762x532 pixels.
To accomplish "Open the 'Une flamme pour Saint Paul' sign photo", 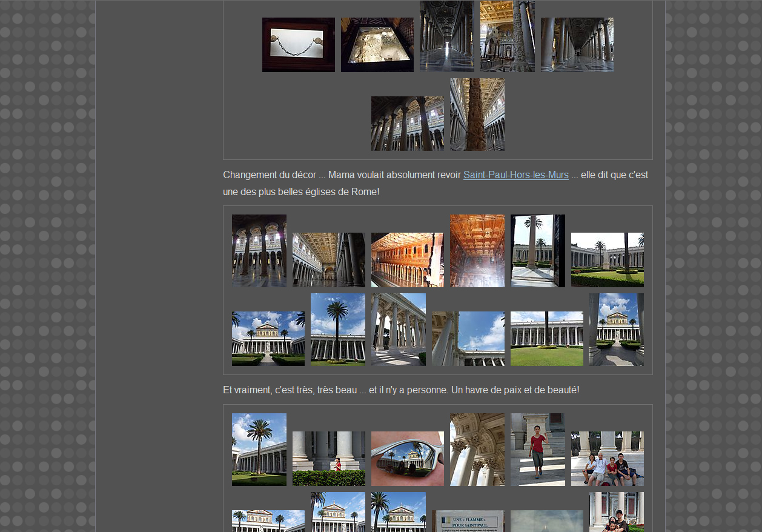I will click(468, 521).
